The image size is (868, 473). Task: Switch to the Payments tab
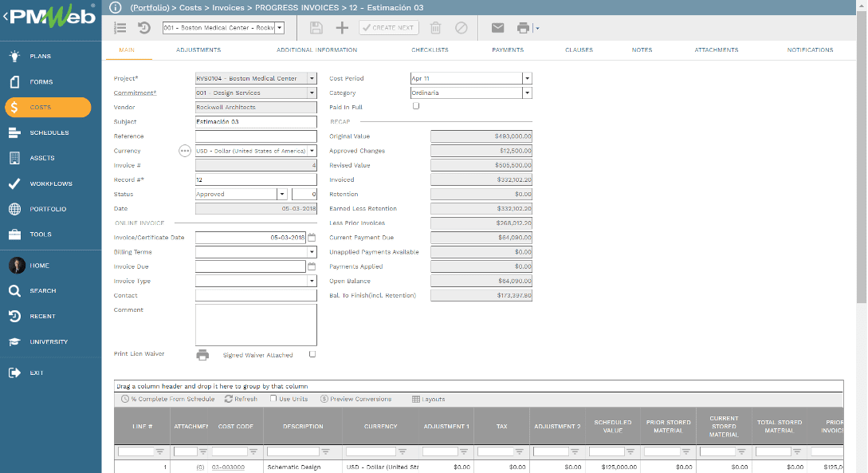[x=508, y=49]
